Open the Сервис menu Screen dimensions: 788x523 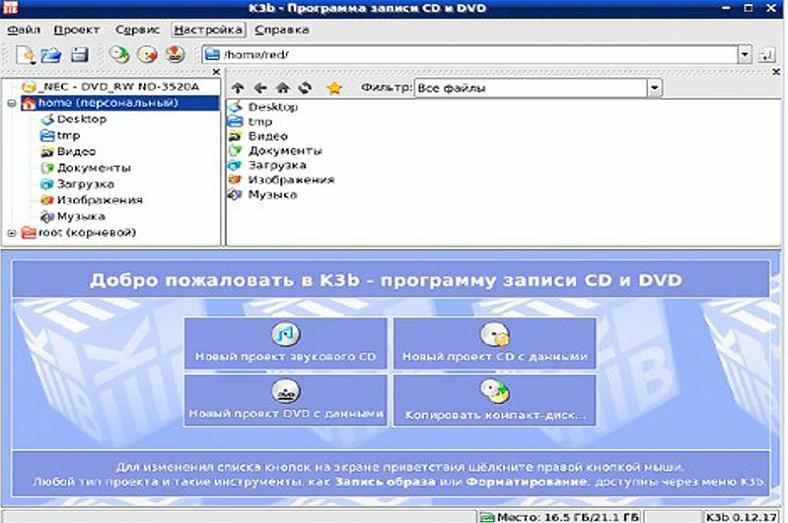click(137, 30)
